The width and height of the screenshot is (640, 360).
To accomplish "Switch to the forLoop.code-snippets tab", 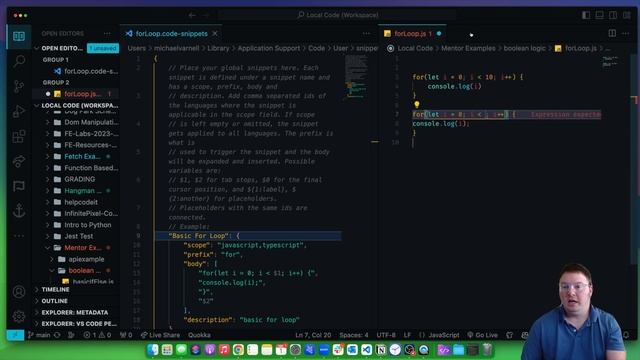I will tap(171, 33).
